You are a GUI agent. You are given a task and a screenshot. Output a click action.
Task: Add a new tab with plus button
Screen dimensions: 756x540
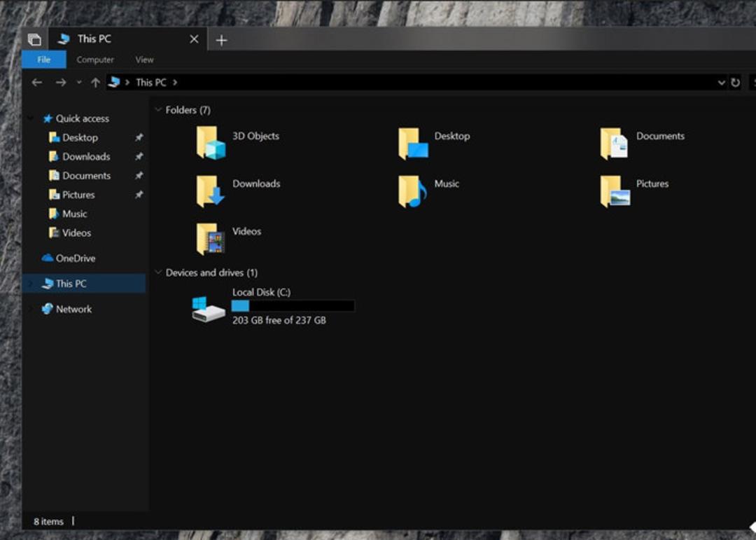[x=221, y=40]
